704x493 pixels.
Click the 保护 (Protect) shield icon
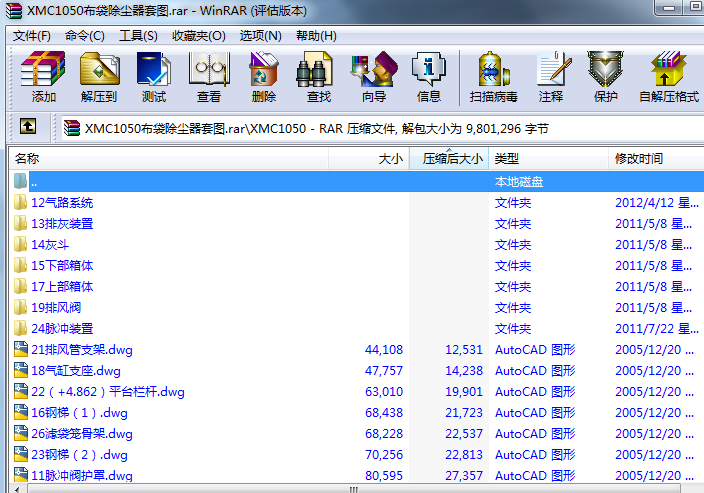pos(606,76)
